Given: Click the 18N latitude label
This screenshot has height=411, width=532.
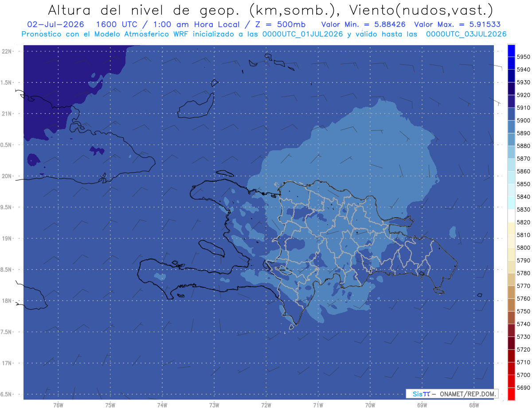Looking at the screenshot, I should [x=8, y=301].
